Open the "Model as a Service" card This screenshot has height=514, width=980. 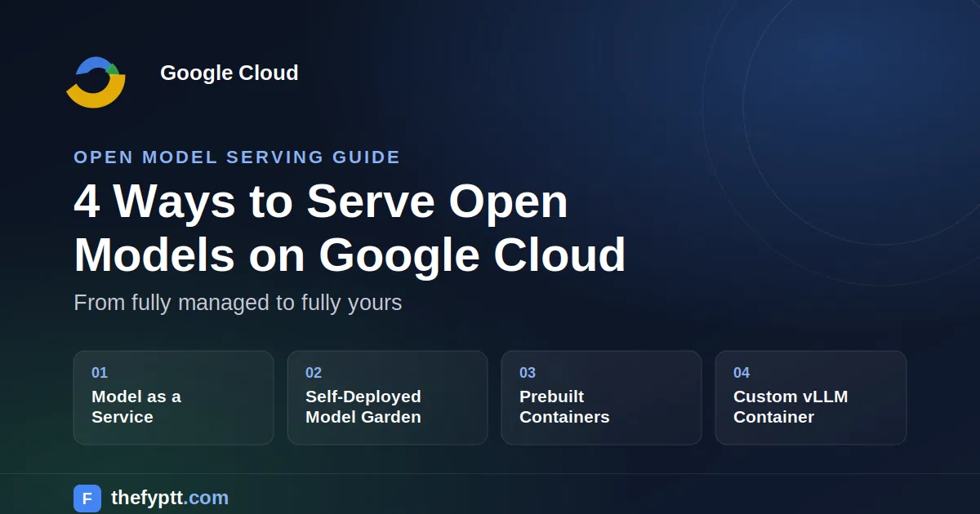[x=173, y=397]
